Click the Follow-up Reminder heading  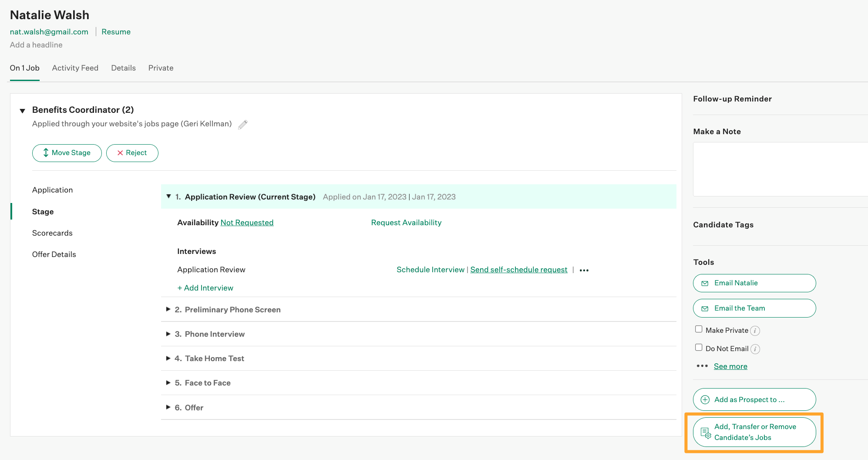[x=733, y=99]
